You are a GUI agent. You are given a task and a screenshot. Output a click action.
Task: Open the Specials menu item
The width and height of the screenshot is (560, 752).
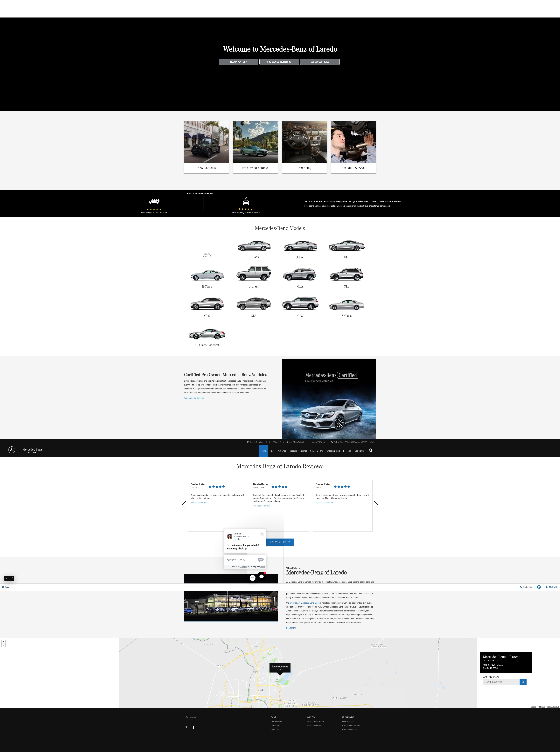[293, 451]
